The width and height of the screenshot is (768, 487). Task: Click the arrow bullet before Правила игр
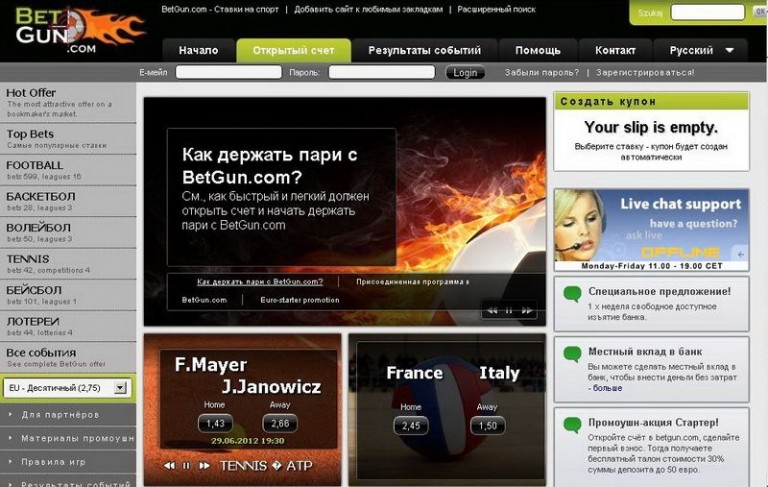tap(10, 461)
